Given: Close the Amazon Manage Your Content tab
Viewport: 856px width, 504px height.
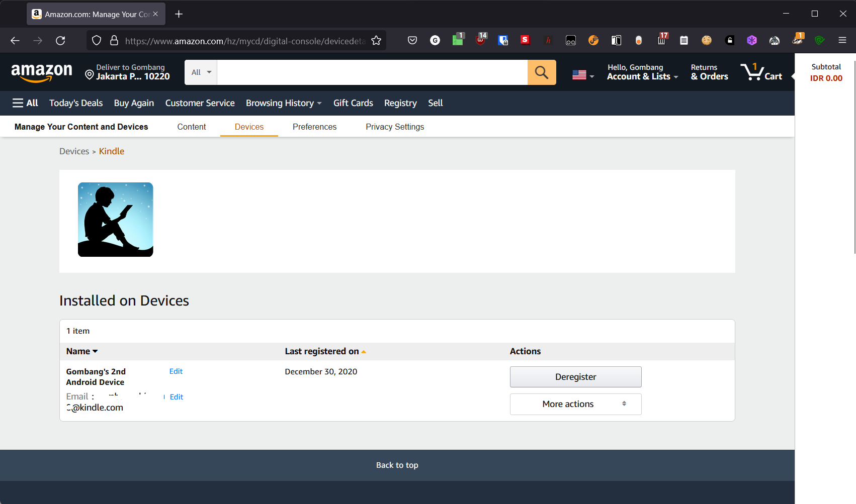Looking at the screenshot, I should (155, 14).
